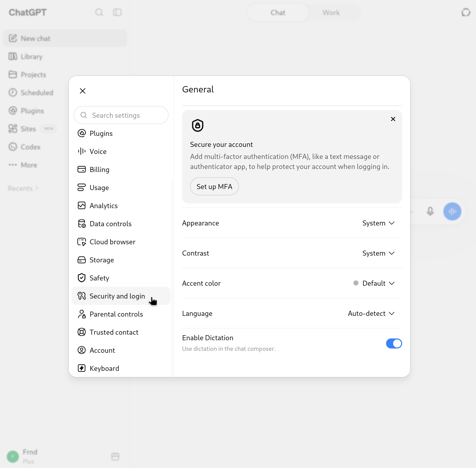Open the Voice settings section
This screenshot has height=468, width=476.
121,151
